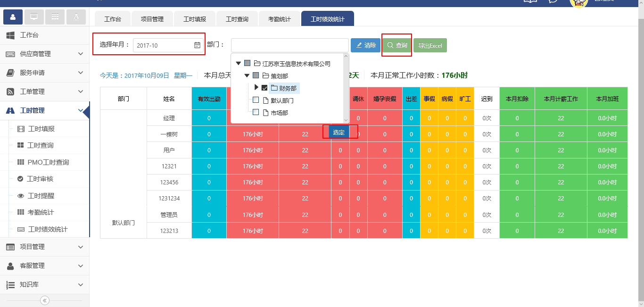The height and width of the screenshot is (307, 644).
Task: Collapse the 策划部 tree node
Action: pyautogui.click(x=246, y=75)
